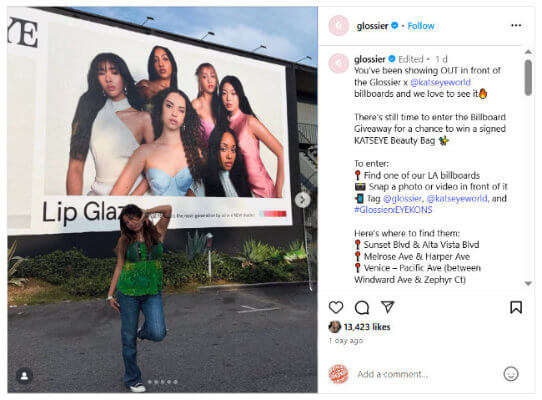
Task: Click the caption scrollbar thumb
Action: (x=528, y=77)
